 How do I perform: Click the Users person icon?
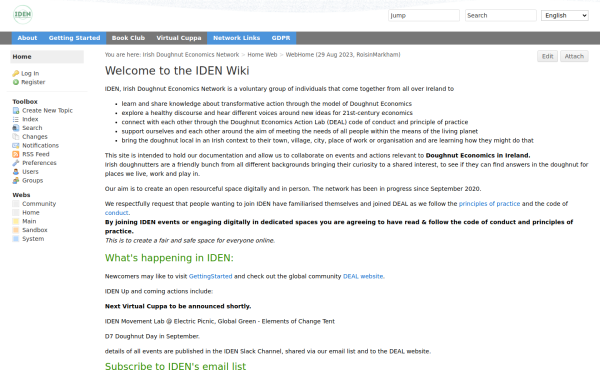click(x=16, y=172)
